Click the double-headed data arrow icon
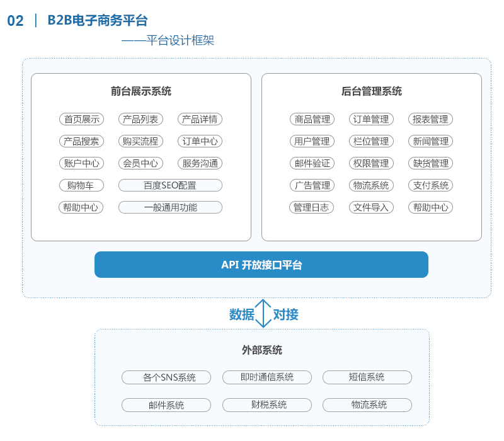This screenshot has width=504, height=441. [263, 313]
